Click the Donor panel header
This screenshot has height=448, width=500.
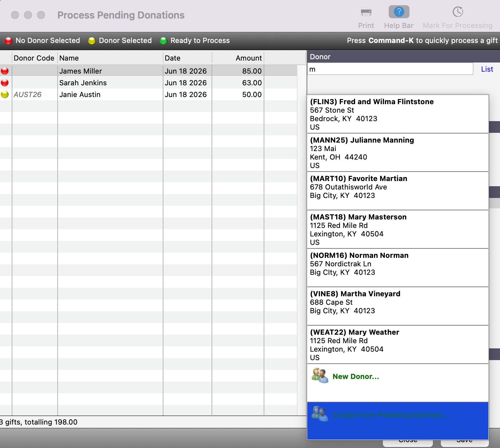[x=403, y=57]
